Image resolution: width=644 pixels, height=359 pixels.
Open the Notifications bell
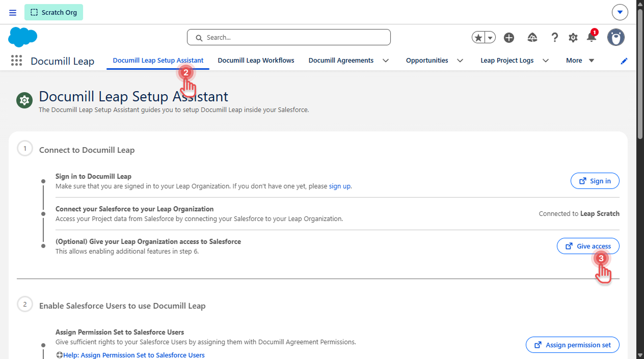tap(592, 37)
